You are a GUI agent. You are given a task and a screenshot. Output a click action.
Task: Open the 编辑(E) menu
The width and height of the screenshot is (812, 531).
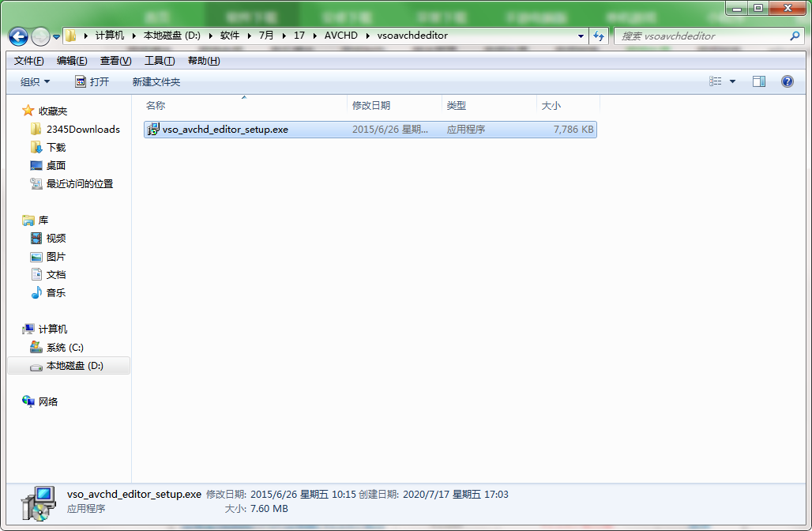pyautogui.click(x=72, y=61)
